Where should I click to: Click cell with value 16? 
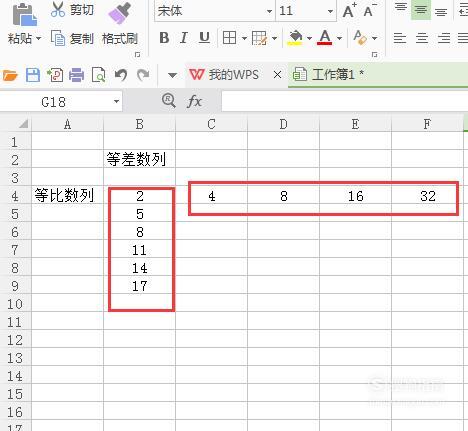click(x=355, y=196)
